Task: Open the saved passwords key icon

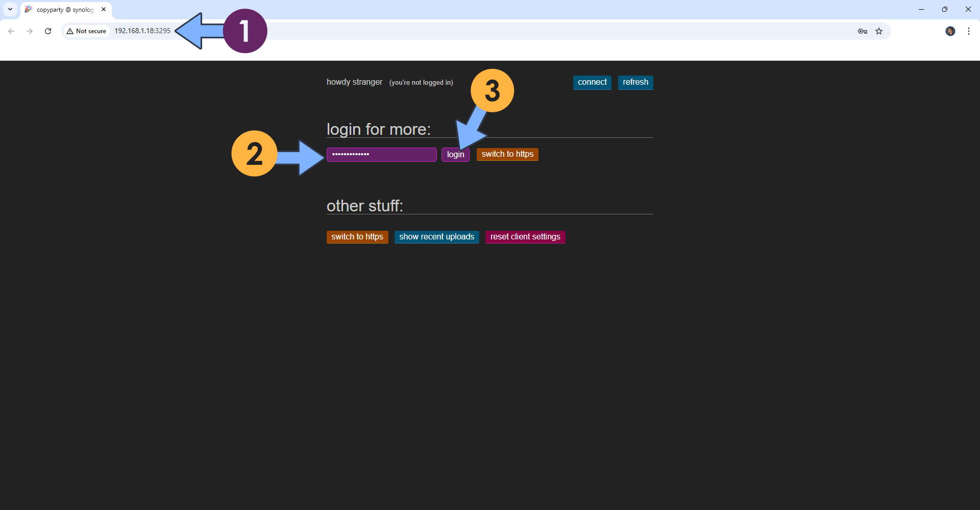Action: click(x=862, y=31)
